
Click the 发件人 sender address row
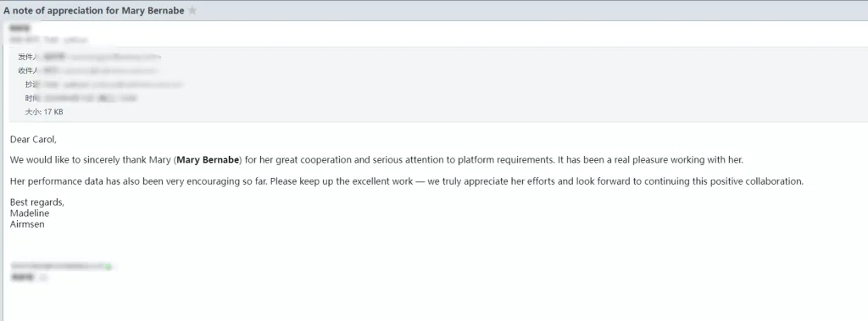point(89,57)
